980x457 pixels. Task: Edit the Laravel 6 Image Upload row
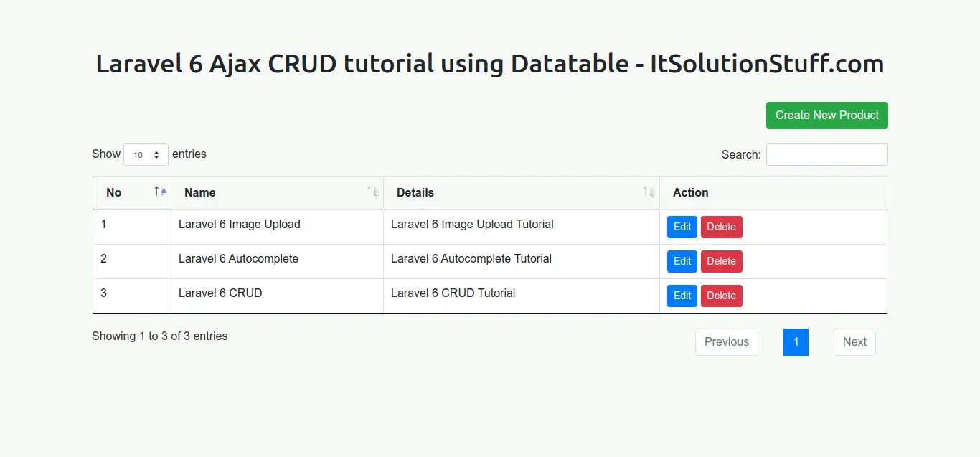(x=682, y=227)
